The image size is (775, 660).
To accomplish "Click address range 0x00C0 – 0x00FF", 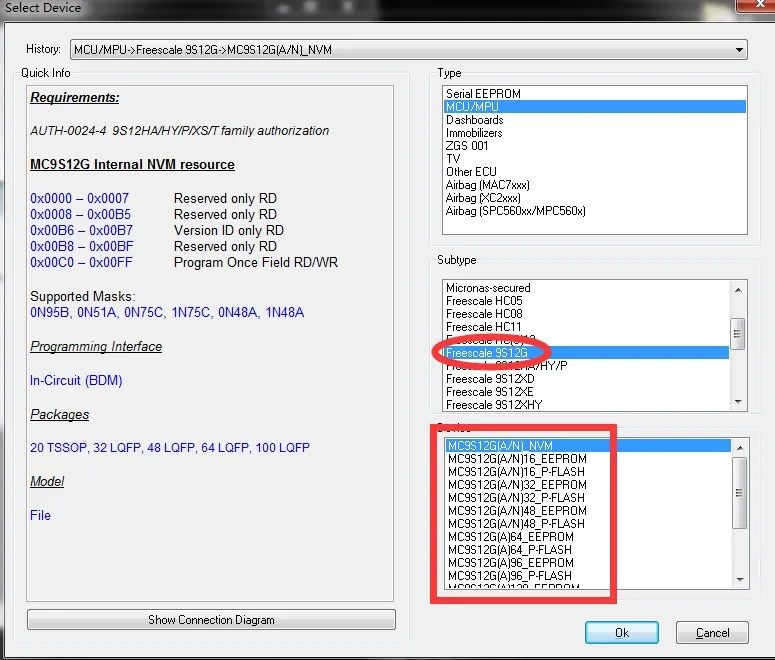I will click(x=82, y=262).
